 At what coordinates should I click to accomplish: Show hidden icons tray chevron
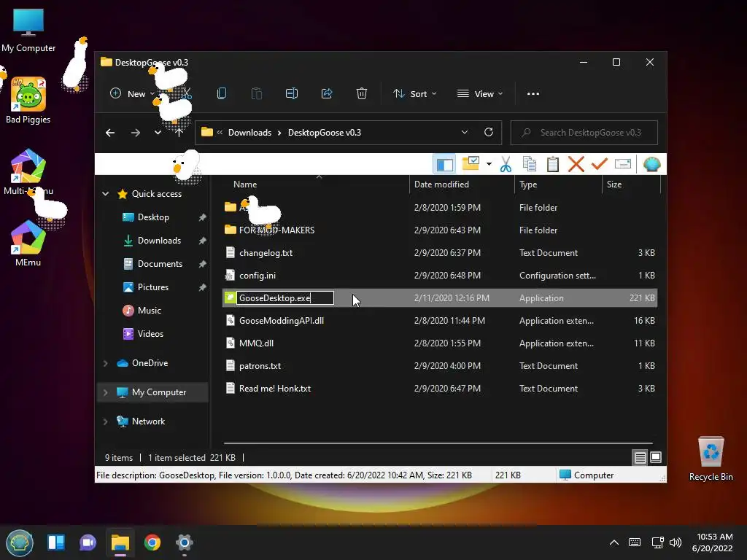pyautogui.click(x=614, y=542)
